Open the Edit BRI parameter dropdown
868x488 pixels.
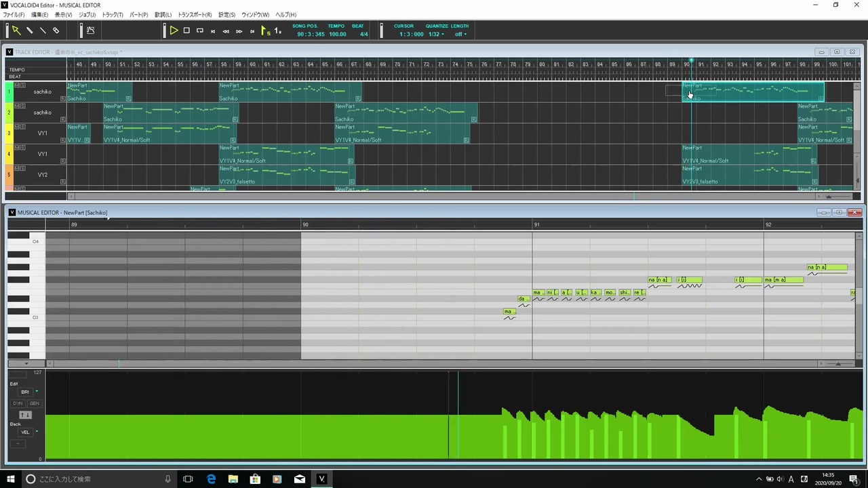[37, 392]
